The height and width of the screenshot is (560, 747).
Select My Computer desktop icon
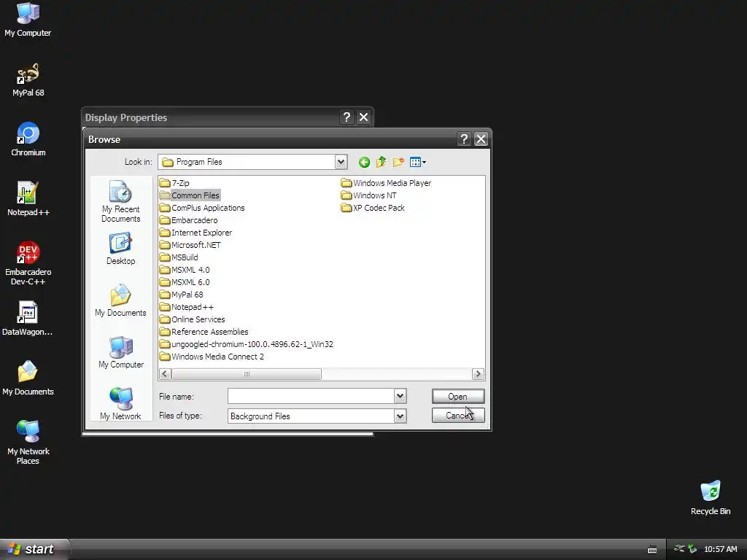tap(28, 20)
